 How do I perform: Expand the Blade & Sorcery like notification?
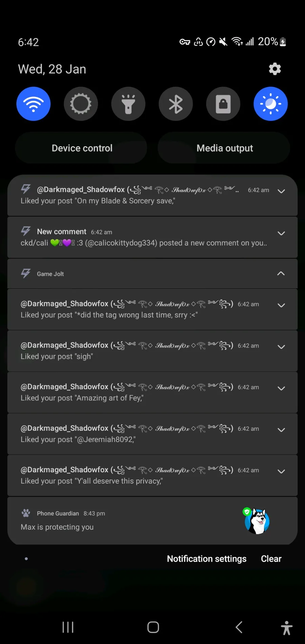(x=281, y=191)
